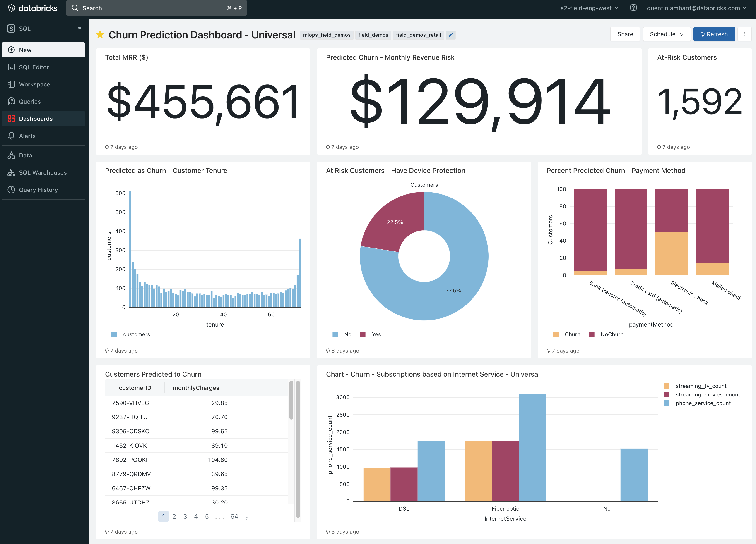Go to SQL Warehouses page
Image resolution: width=756 pixels, height=544 pixels.
[x=43, y=173]
